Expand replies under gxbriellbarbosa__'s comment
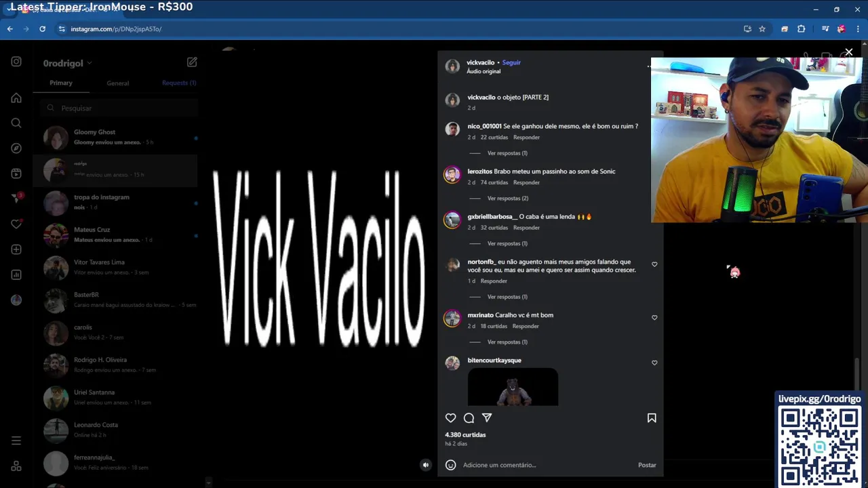Screen dimensions: 868x488 tap(507, 243)
